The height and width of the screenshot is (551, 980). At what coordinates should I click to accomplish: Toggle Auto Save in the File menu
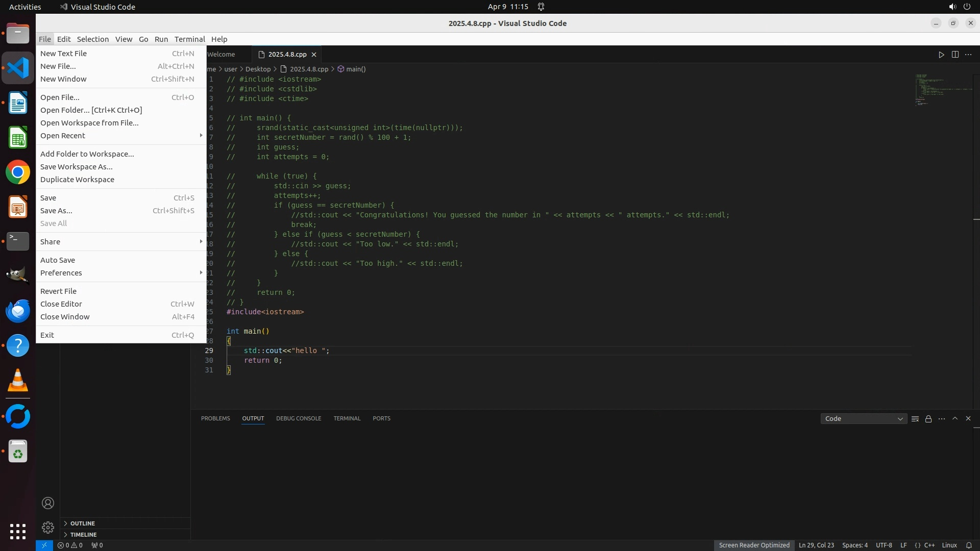click(x=58, y=260)
